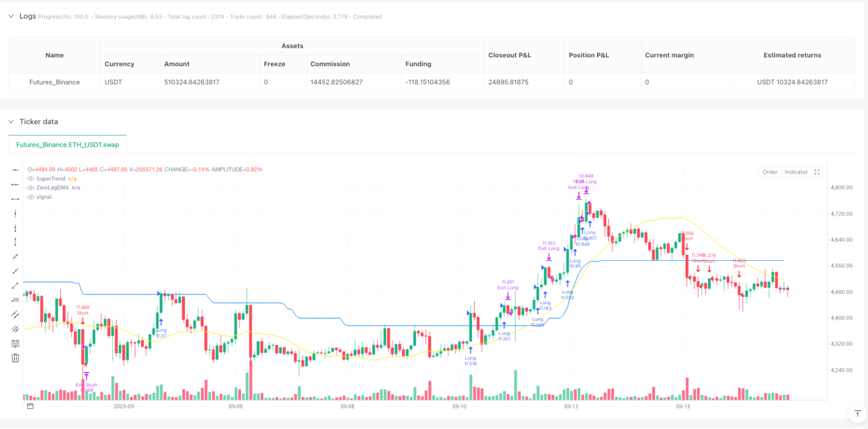Switch to Futures_Binance.ETH_USDT.swap tab

coord(67,144)
